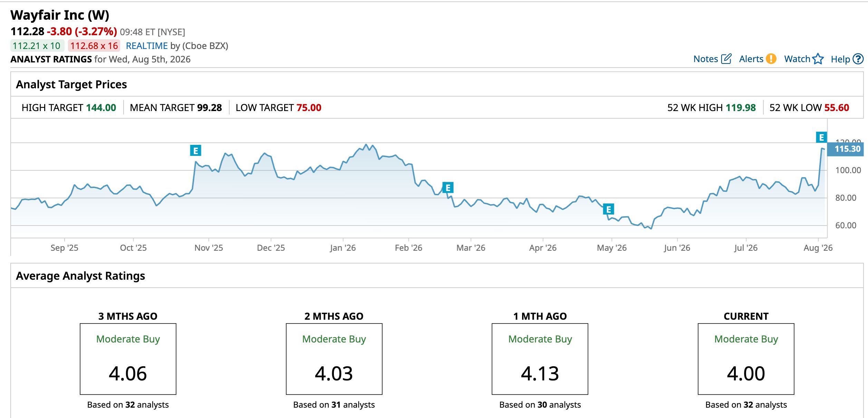This screenshot has width=868, height=418.
Task: Click the star icon beside Watch
Action: point(818,59)
